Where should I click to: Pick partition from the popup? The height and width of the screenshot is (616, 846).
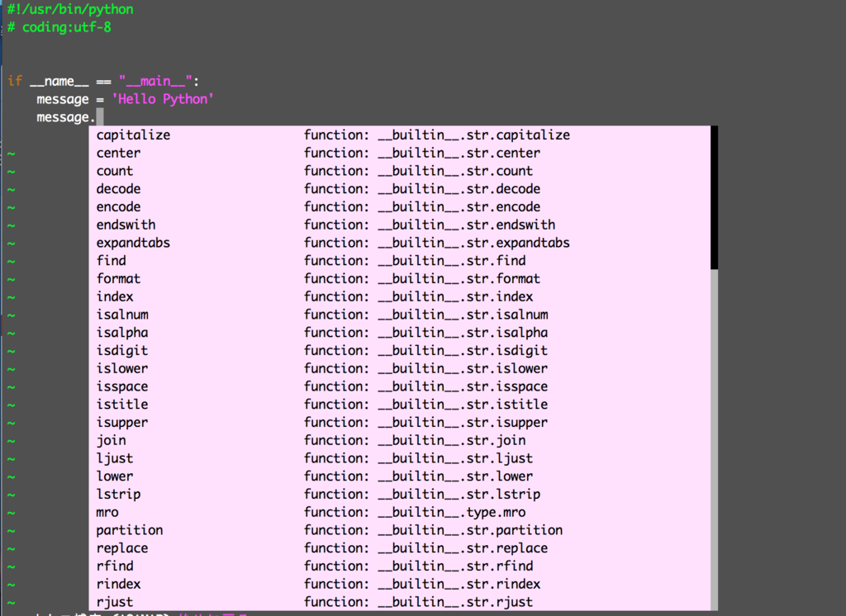tap(400, 530)
